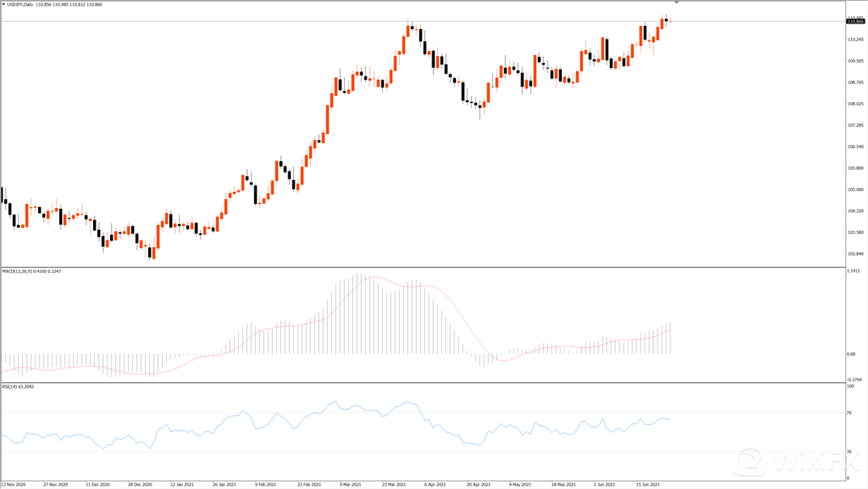868x489 pixels.
Task: Select the RSI(14) indicator label
Action: point(11,387)
